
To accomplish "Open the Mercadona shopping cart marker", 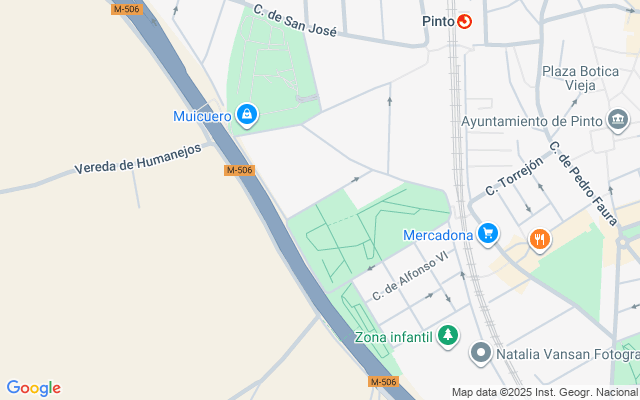I will coord(488,234).
